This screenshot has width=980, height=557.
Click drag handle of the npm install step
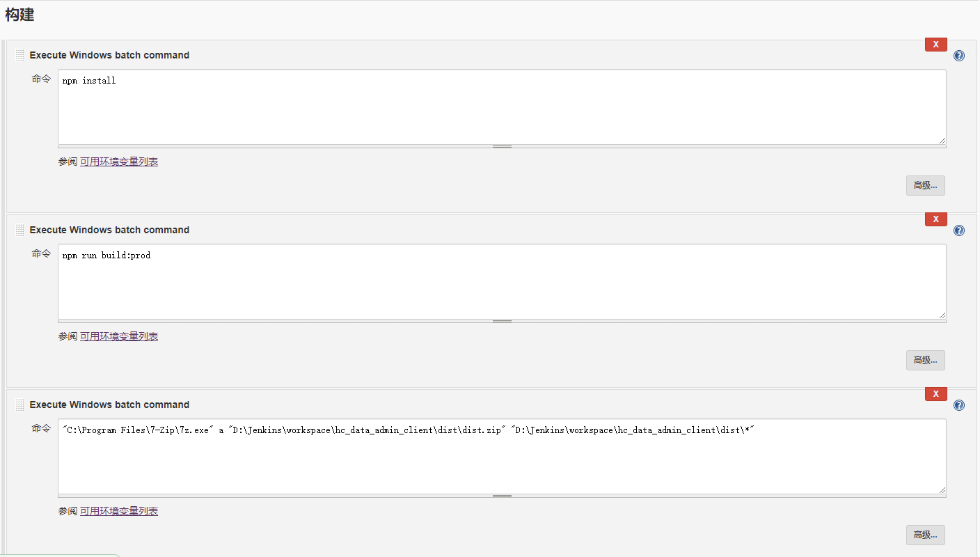(20, 56)
